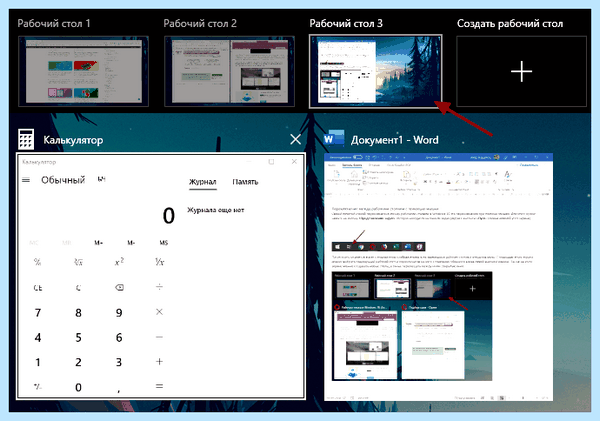The width and height of the screenshot is (600, 421).
Task: Click the equals key
Action: coord(160,386)
